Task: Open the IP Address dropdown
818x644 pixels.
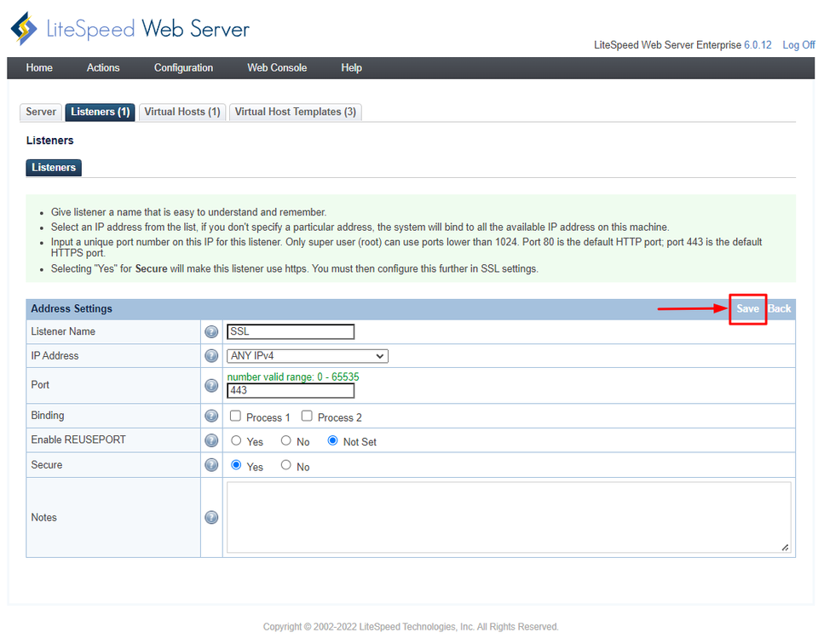Action: click(307, 355)
